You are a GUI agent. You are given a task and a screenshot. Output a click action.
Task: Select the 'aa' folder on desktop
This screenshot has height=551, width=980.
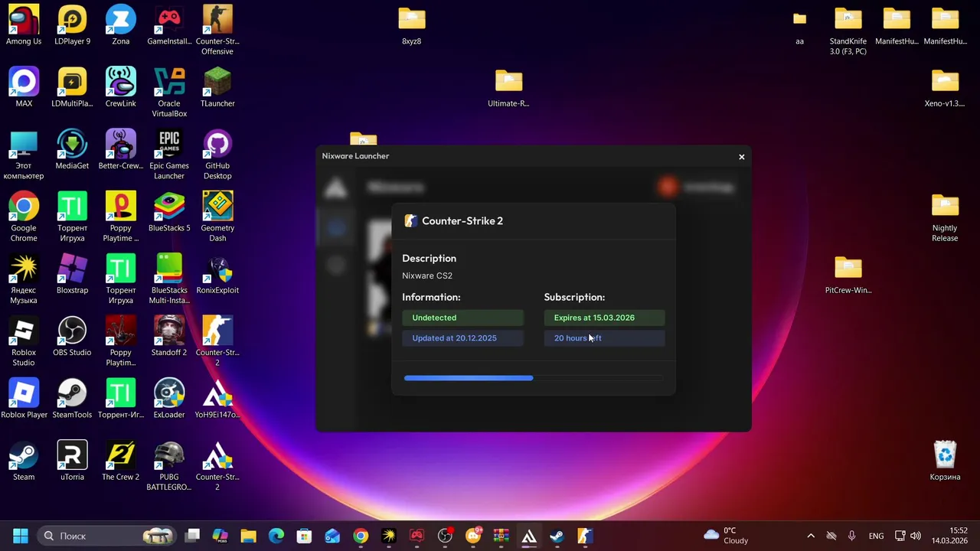(799, 25)
